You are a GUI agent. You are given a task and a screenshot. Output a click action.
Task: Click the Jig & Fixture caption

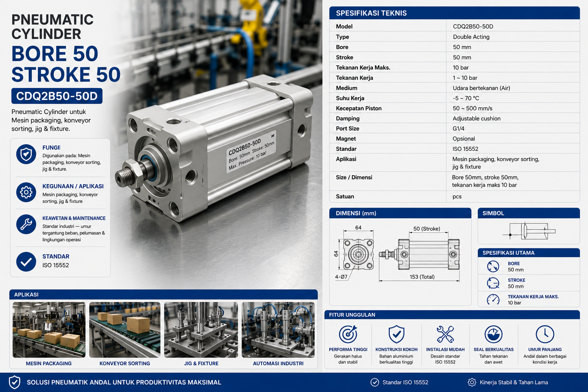pos(201,363)
